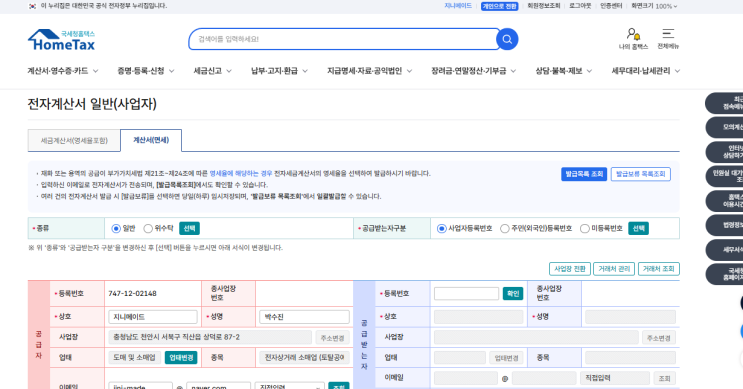743x389 pixels.
Task: Click the blue magnifier search button
Action: (507, 39)
